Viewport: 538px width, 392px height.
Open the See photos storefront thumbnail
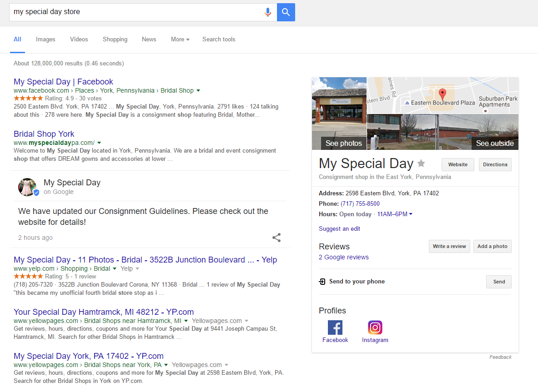[339, 114]
